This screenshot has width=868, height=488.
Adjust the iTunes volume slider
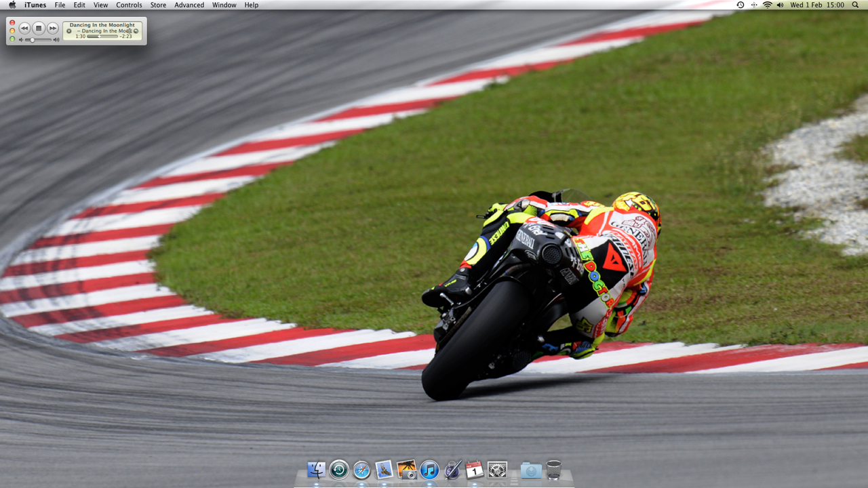[38, 40]
